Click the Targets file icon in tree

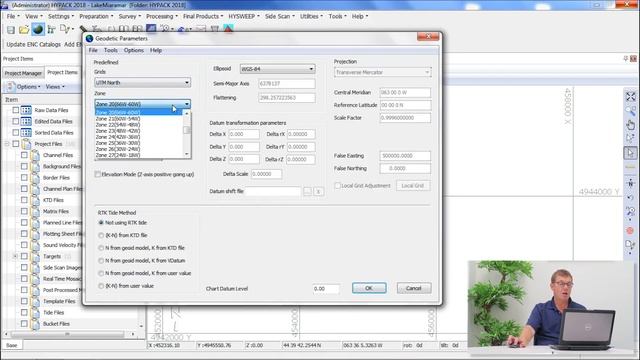35,256
